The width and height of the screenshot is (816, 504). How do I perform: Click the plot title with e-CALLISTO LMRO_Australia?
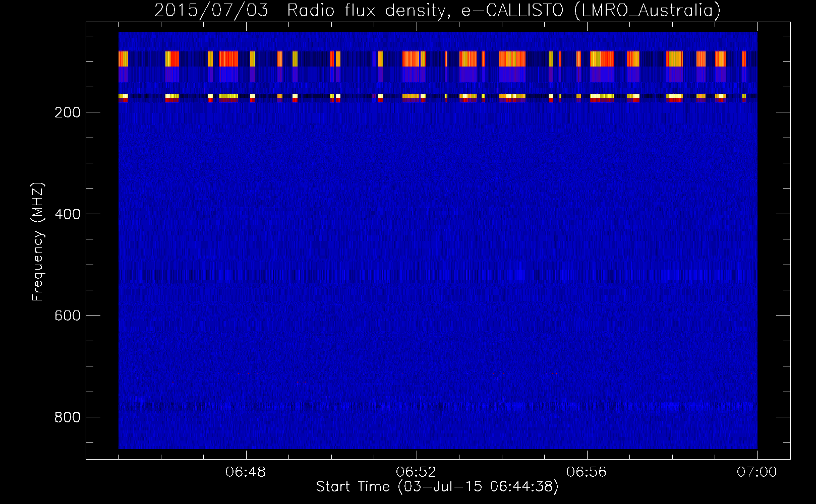(437, 10)
